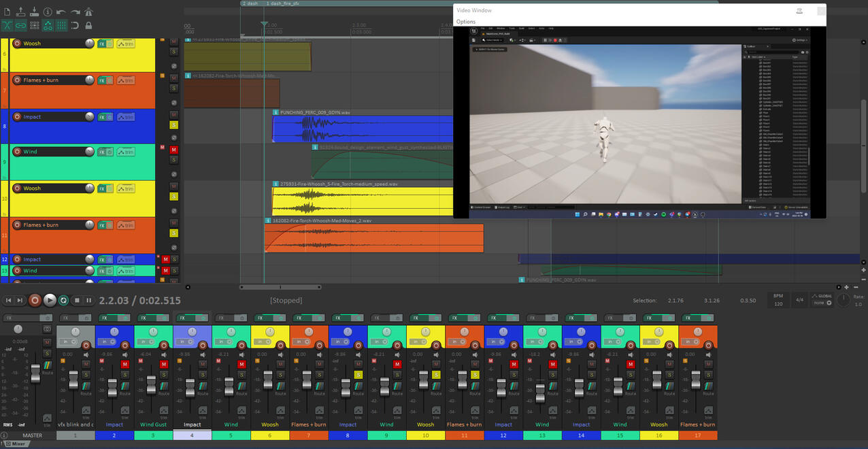
Task: Unsolo the Impact track 8
Action: click(x=173, y=125)
